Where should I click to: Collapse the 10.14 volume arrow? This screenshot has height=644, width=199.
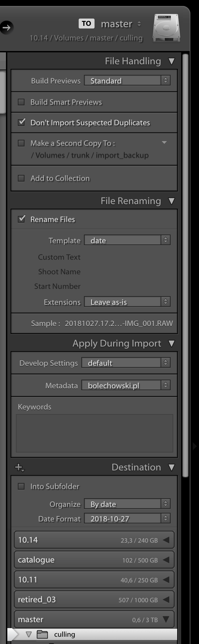coord(166,540)
